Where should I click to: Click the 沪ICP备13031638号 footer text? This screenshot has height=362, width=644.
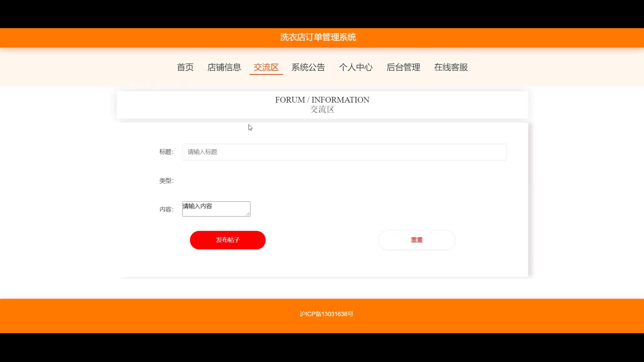pyautogui.click(x=326, y=314)
